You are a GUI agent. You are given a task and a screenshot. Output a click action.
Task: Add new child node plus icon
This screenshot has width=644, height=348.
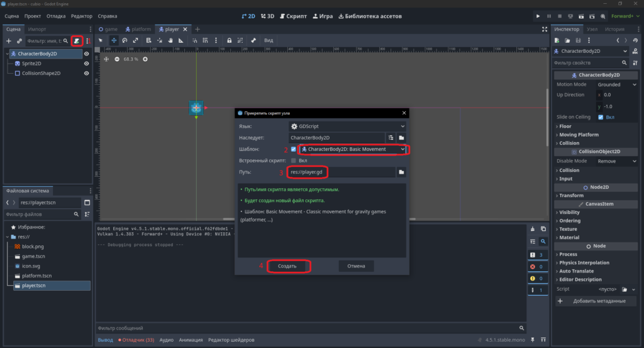coord(9,41)
